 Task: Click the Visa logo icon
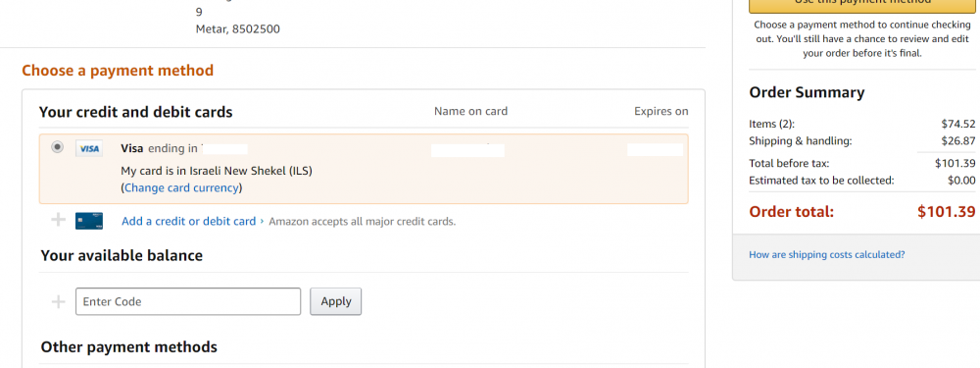click(x=89, y=149)
